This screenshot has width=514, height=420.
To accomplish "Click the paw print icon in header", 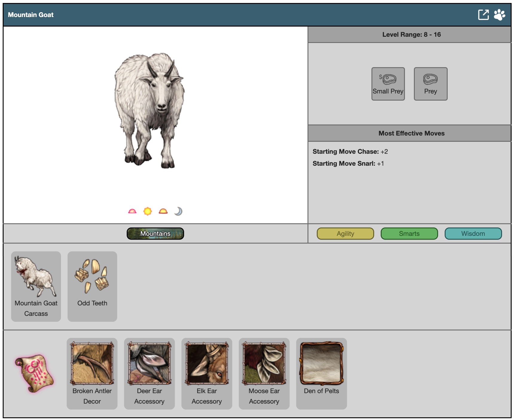I will pyautogui.click(x=499, y=15).
